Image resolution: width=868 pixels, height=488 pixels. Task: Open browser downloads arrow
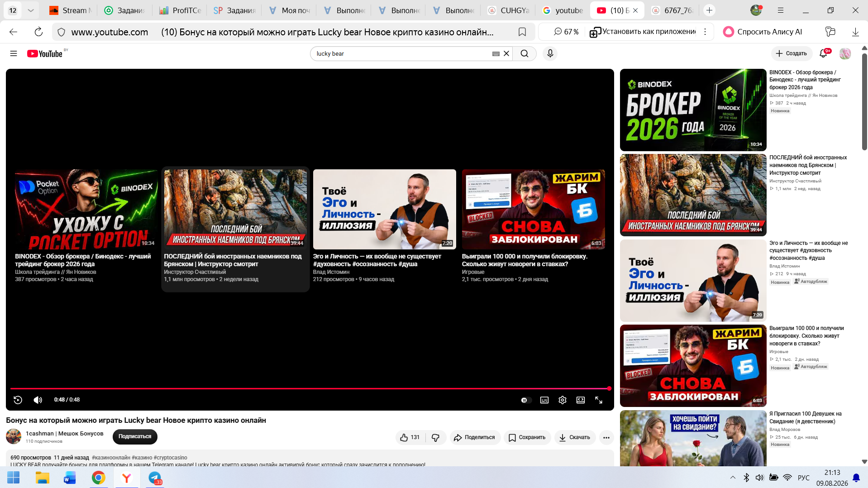pos(855,32)
